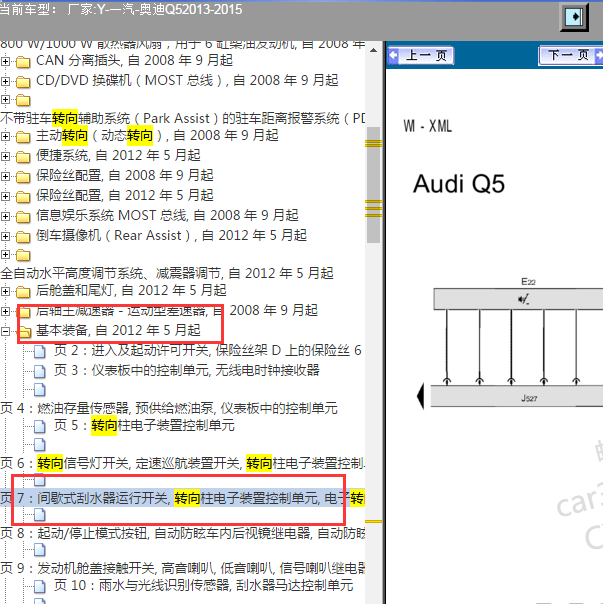Click J527 component bar in diagram
This screenshot has width=603, height=604.
tap(517, 396)
